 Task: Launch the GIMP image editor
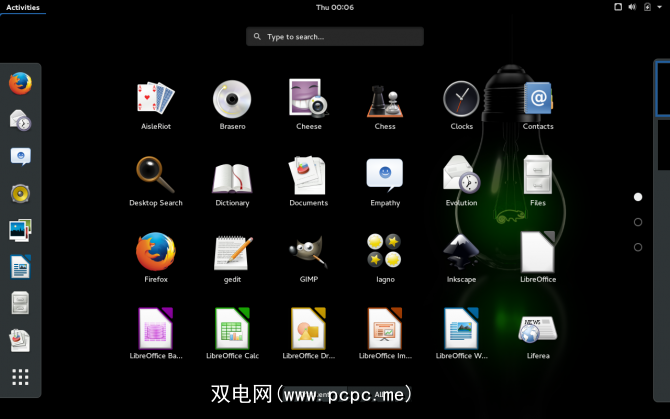[x=309, y=258]
